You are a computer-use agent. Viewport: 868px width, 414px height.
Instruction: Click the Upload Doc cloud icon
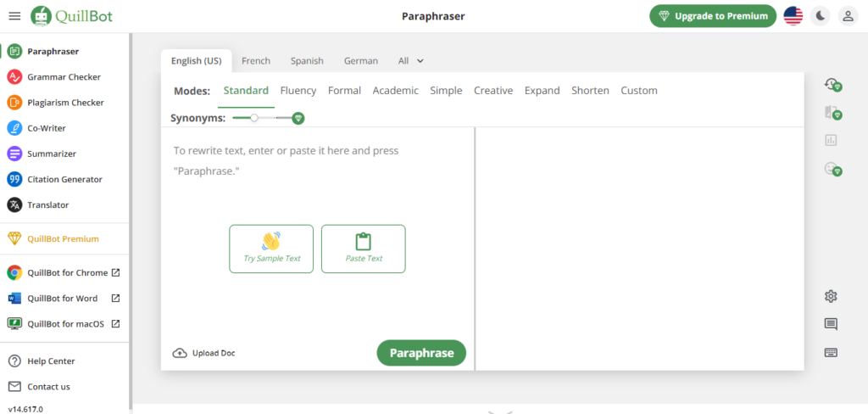(179, 353)
